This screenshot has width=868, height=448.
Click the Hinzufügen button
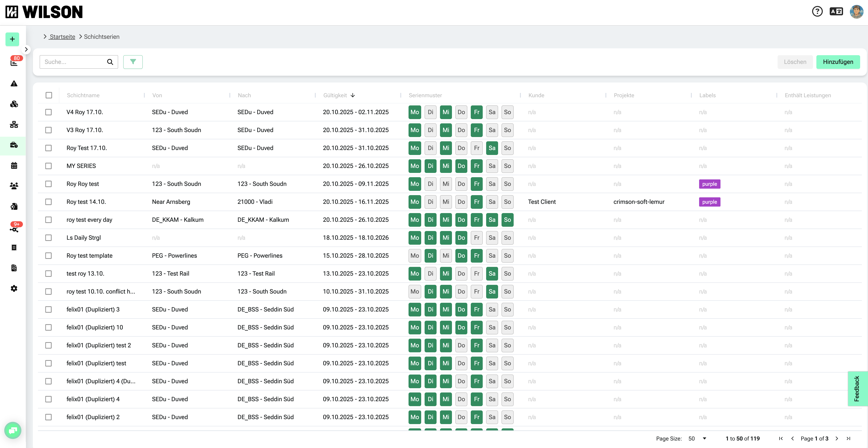tap(838, 62)
